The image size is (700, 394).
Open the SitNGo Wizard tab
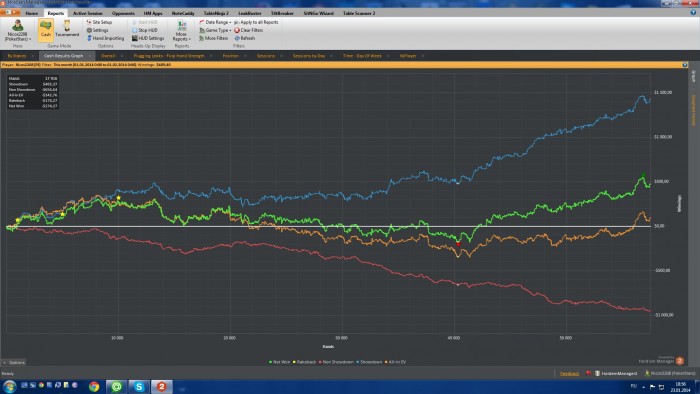318,13
